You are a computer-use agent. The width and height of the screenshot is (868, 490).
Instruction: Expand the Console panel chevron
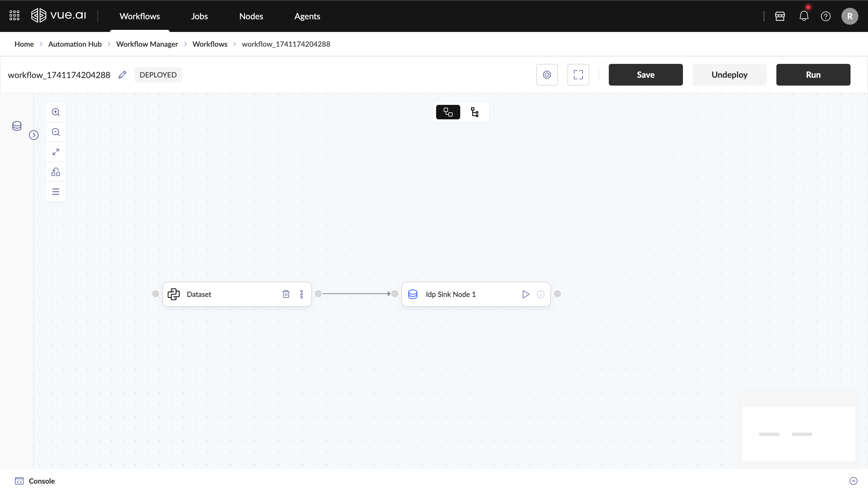(x=853, y=481)
